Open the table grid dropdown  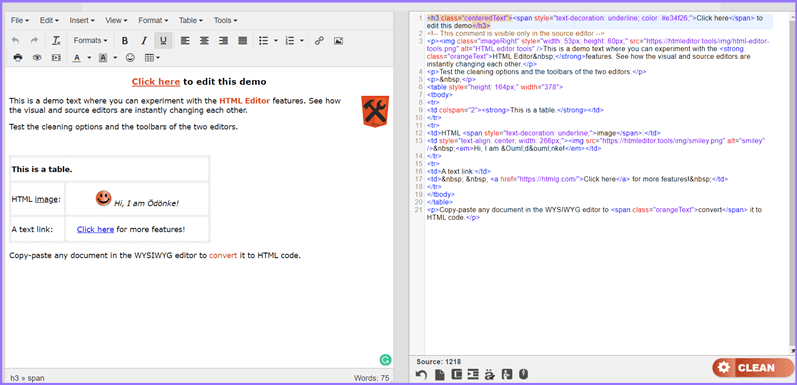152,58
